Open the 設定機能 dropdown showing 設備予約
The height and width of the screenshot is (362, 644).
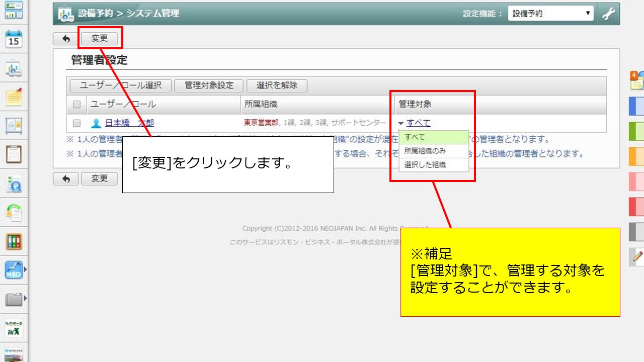coord(551,14)
